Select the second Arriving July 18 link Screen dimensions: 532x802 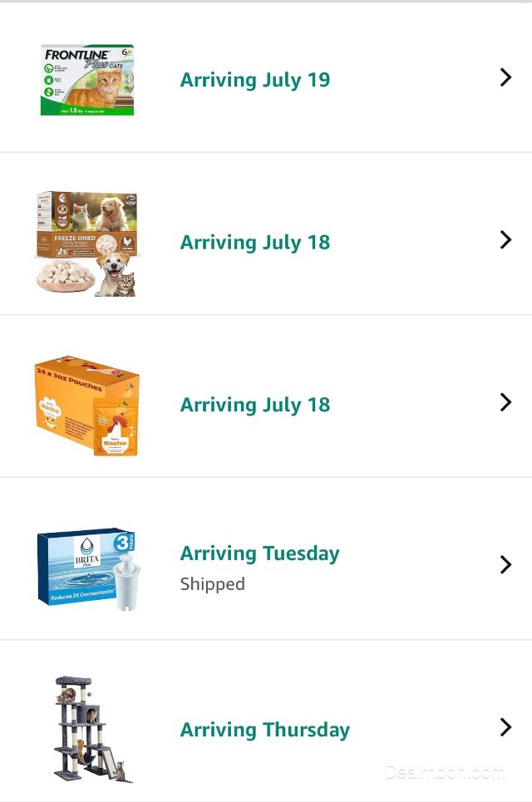point(254,405)
